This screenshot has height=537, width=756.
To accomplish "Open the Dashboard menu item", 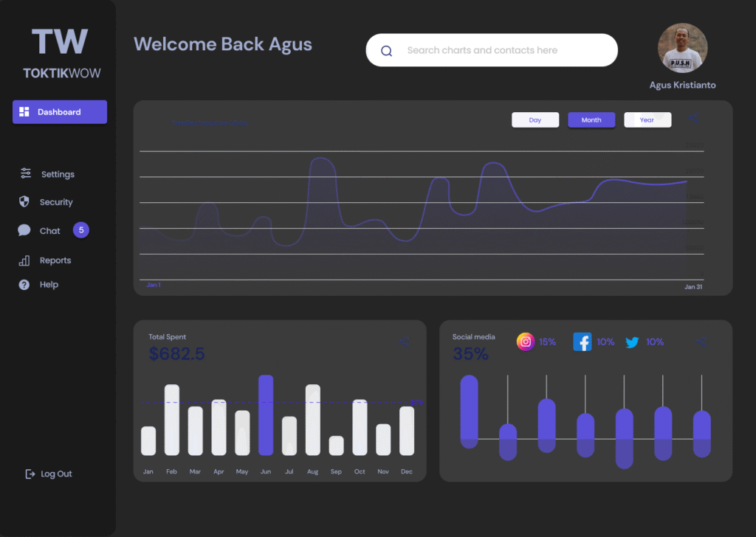I will (x=60, y=112).
